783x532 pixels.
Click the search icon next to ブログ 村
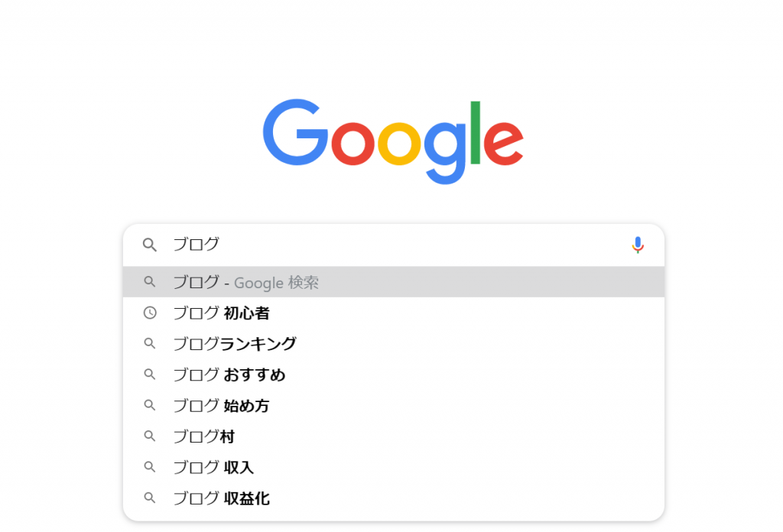pyautogui.click(x=149, y=436)
